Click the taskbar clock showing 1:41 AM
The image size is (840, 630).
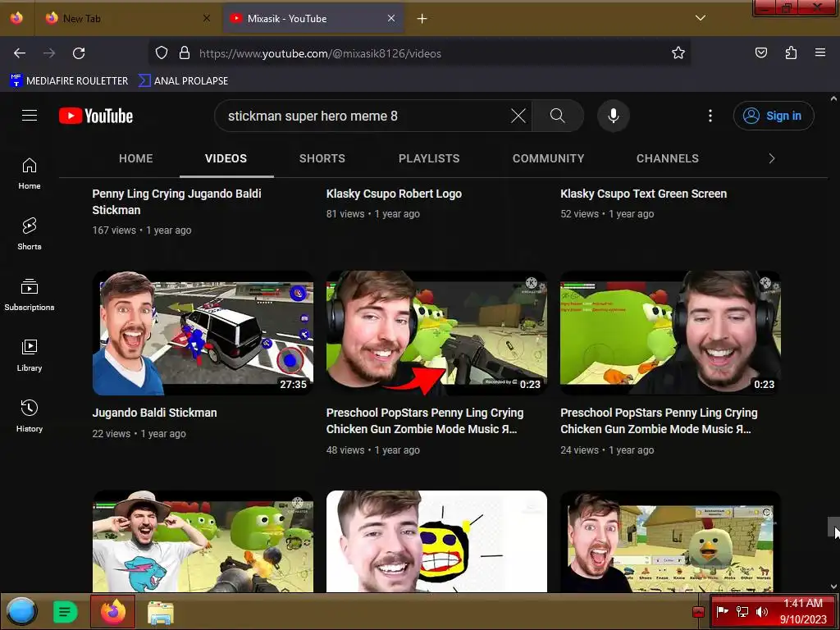tap(803, 611)
